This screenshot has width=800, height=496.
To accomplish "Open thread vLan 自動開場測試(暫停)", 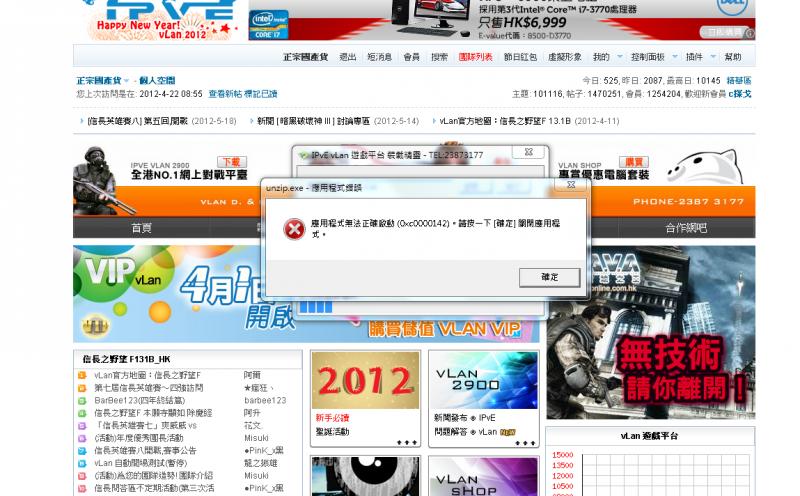I will [x=141, y=463].
